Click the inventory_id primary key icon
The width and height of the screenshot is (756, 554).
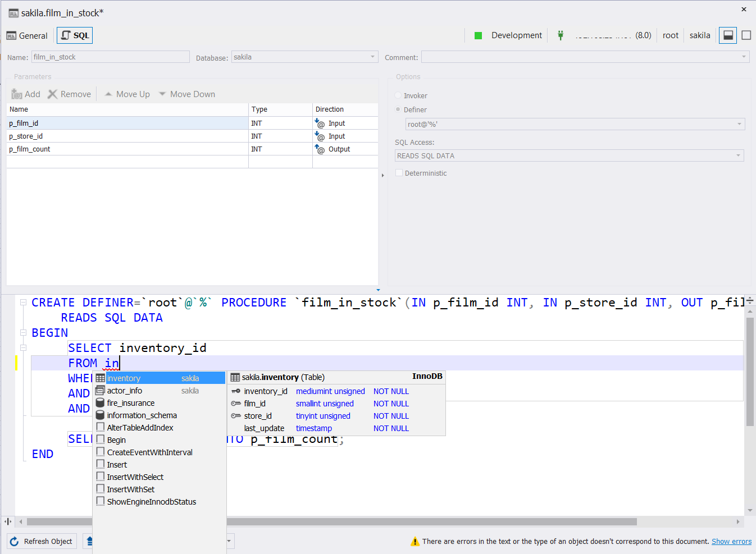click(x=236, y=391)
